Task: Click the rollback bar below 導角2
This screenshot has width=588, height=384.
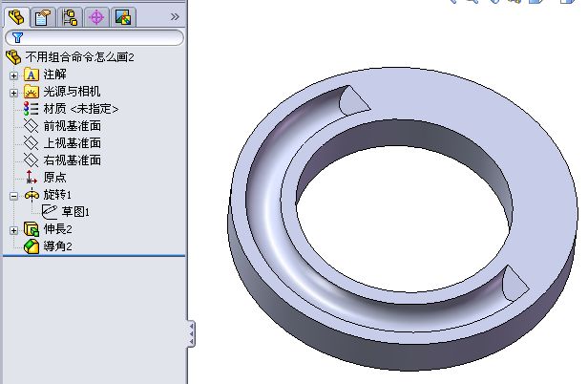Action: [x=94, y=256]
